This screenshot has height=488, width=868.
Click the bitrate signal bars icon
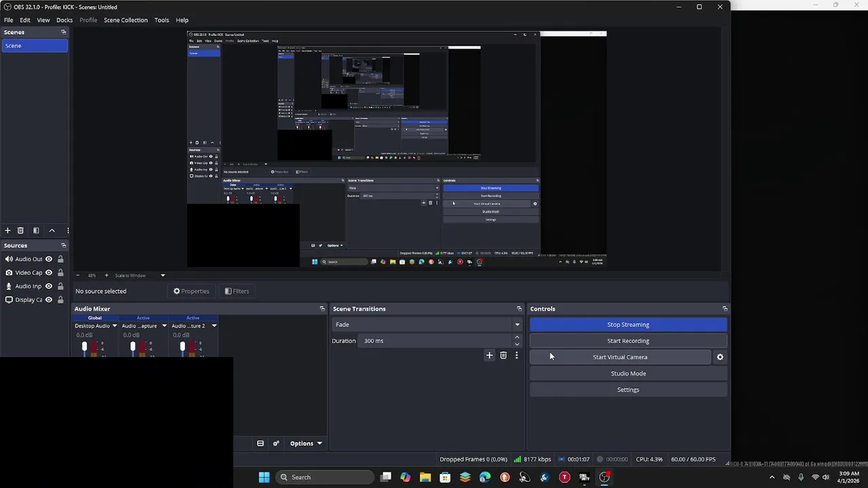pyautogui.click(x=517, y=459)
